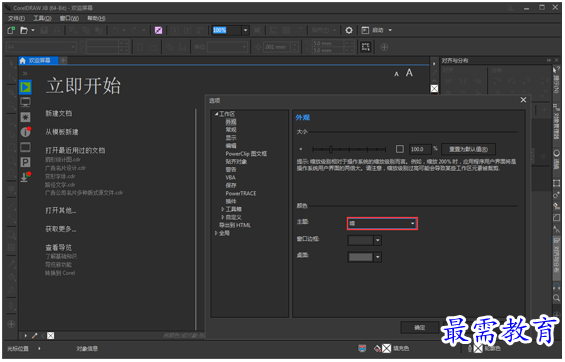Click the Open folder icon in toolbar

tap(24, 30)
